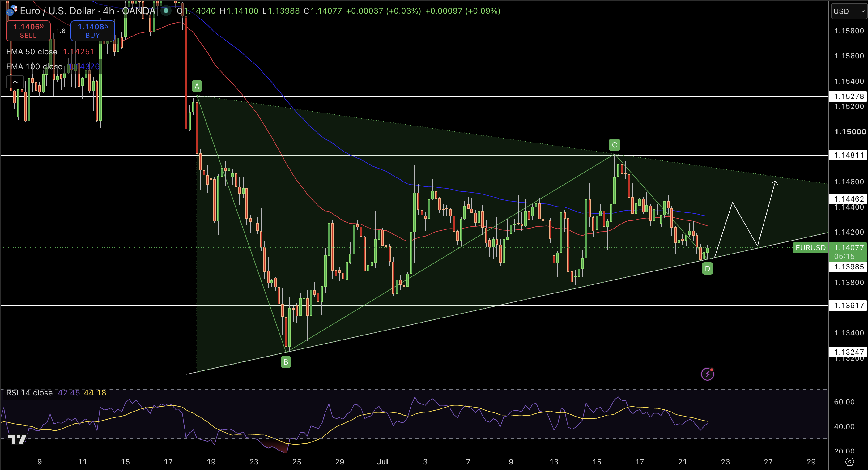Viewport: 868px width, 470px height.
Task: Click the Jul label on time axis
Action: pyautogui.click(x=382, y=462)
